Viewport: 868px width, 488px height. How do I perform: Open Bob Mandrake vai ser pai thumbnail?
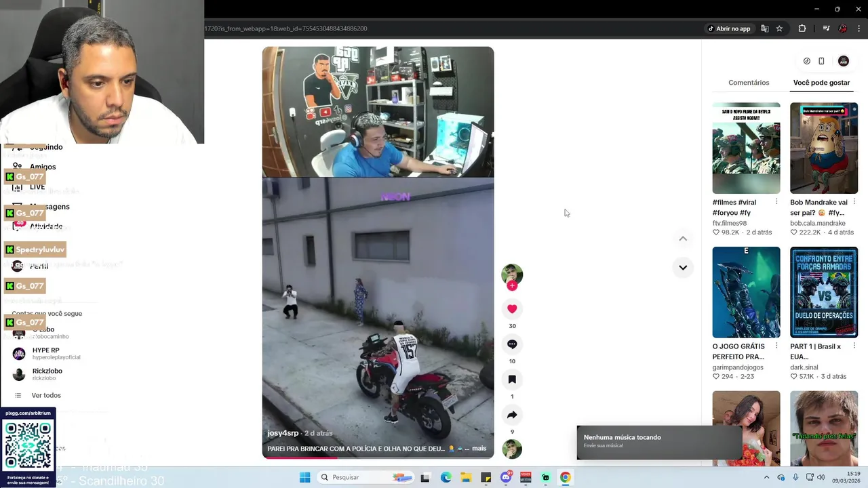click(824, 148)
